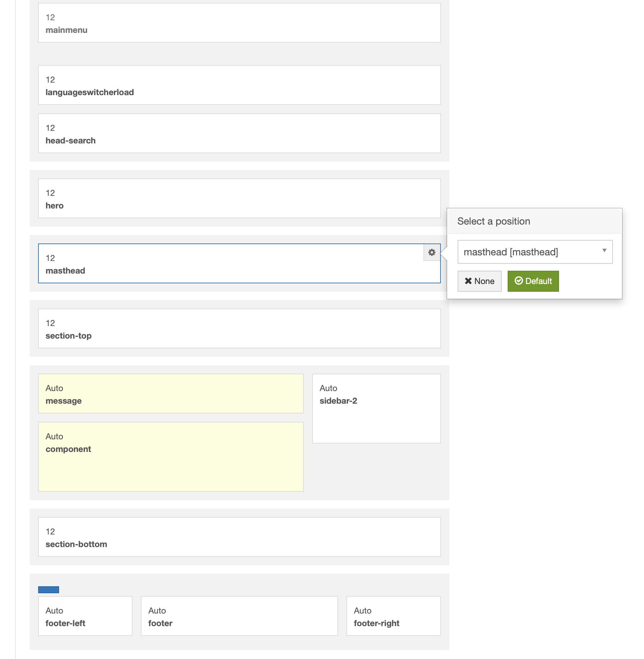
Task: Choose the footer-right position block
Action: [393, 616]
